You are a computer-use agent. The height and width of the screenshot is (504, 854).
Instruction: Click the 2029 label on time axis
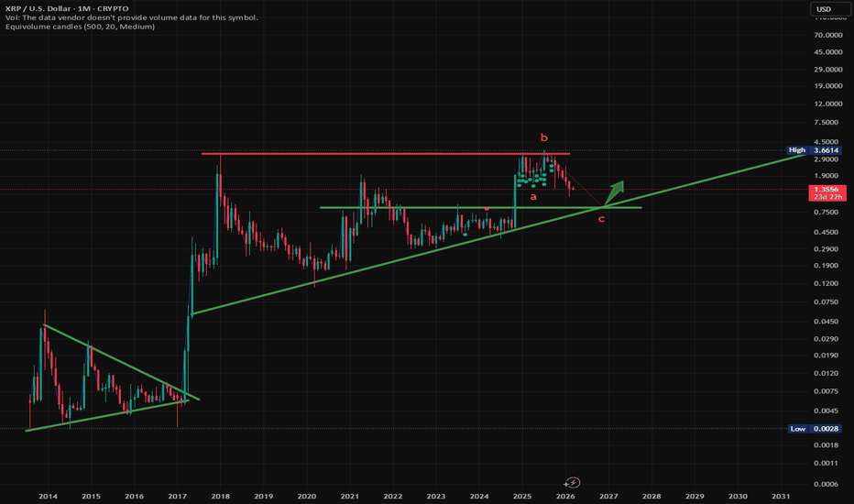(x=695, y=496)
